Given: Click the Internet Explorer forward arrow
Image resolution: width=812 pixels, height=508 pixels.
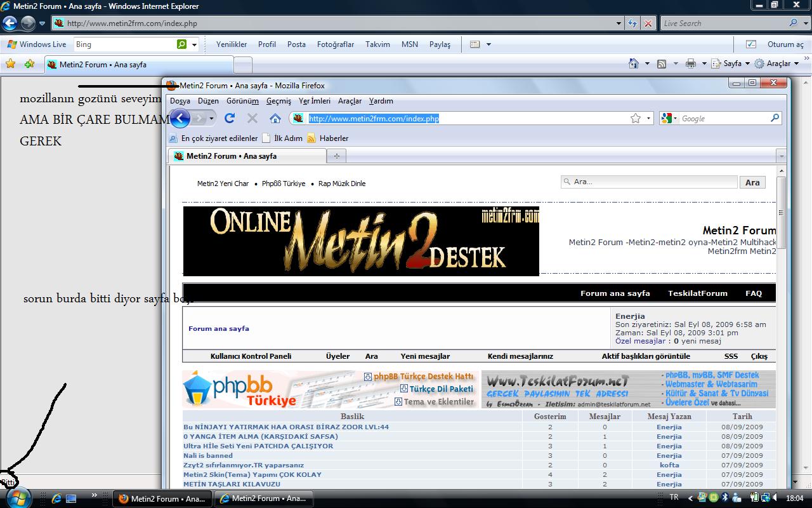Looking at the screenshot, I should (28, 23).
